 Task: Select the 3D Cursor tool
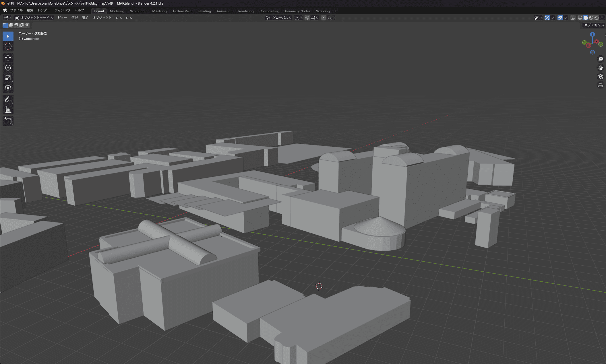pyautogui.click(x=8, y=46)
